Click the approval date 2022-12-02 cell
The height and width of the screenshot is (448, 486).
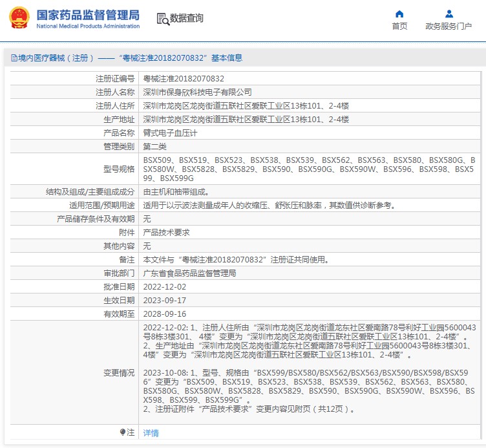pos(164,286)
